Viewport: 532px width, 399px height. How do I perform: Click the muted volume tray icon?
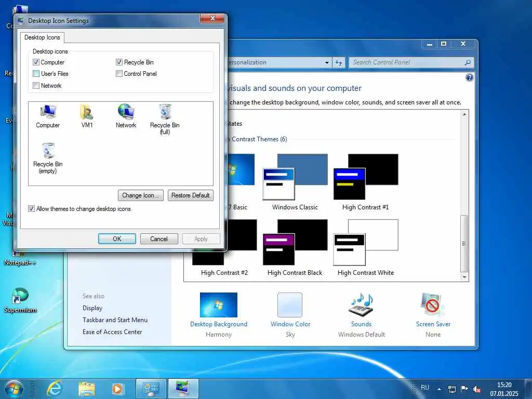pos(477,389)
